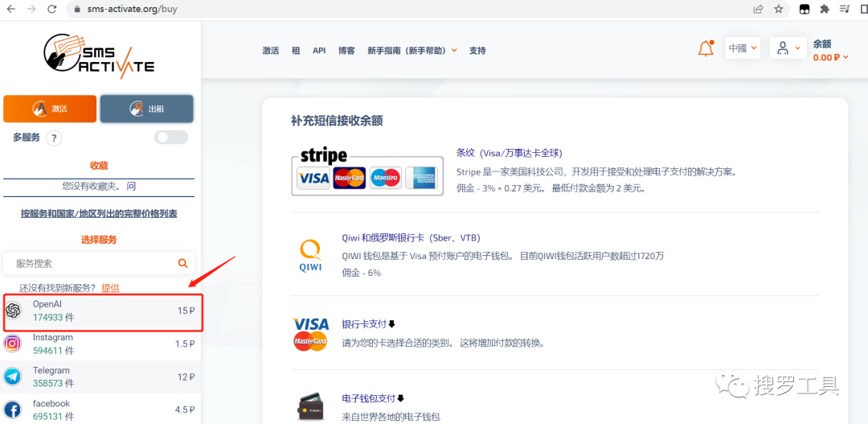868x424 pixels.
Task: Click the browser forward arrow
Action: [x=31, y=9]
